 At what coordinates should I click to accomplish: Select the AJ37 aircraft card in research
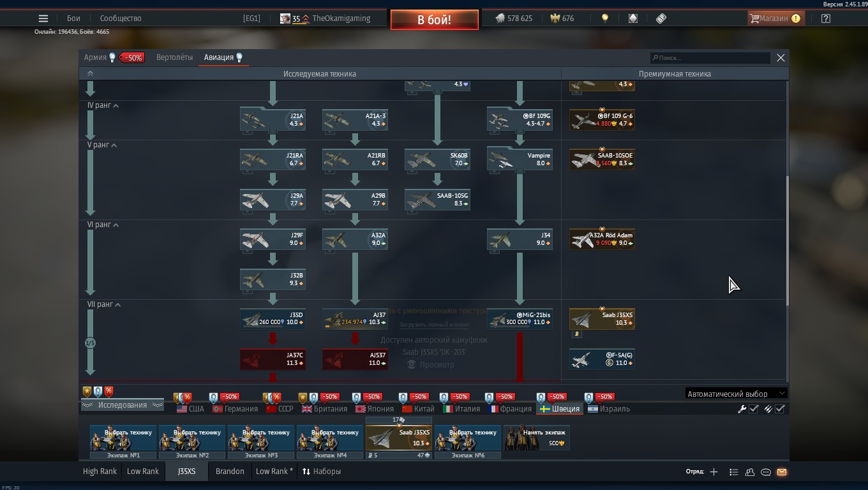click(355, 318)
